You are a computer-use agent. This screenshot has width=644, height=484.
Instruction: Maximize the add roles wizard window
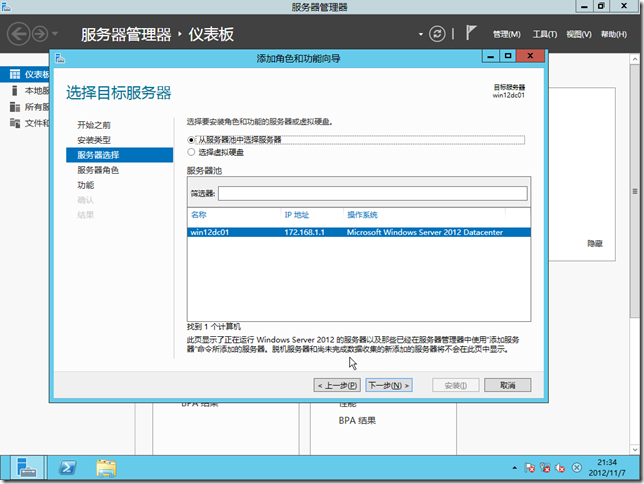click(508, 56)
